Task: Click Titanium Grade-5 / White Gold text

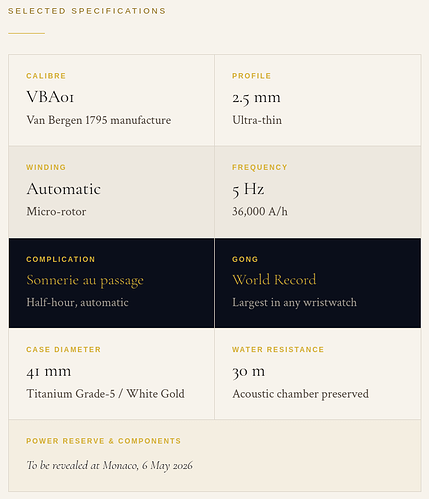Action: coord(105,394)
